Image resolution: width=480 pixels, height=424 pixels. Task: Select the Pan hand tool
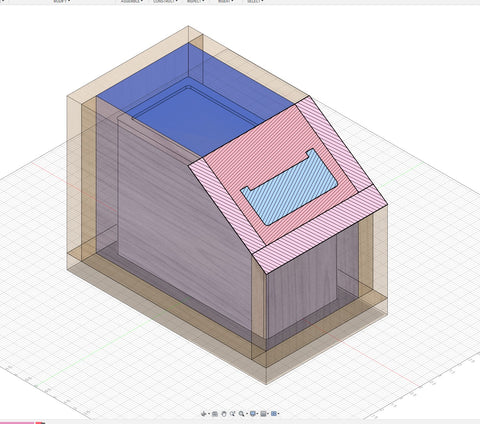224,414
